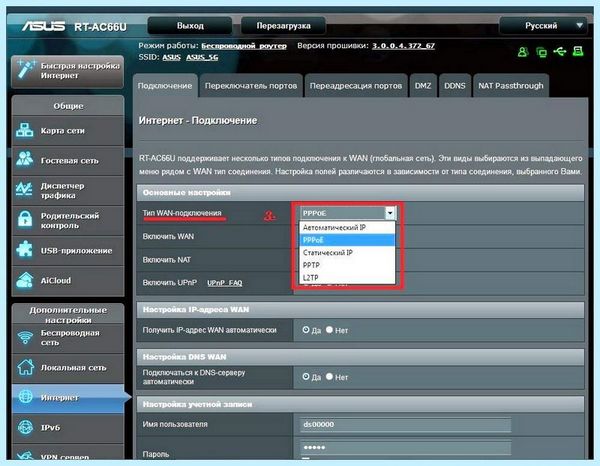Click the green USB status icon
The height and width of the screenshot is (466, 600).
tap(560, 51)
